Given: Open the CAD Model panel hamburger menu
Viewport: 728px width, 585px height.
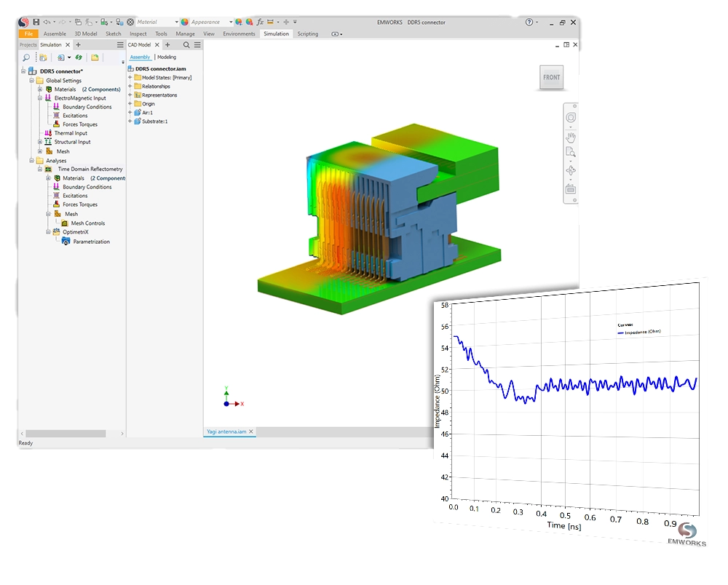Looking at the screenshot, I should 197,45.
